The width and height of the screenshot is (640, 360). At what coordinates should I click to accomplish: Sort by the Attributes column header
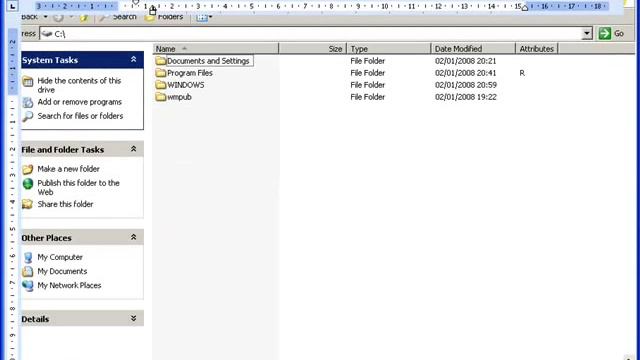[537, 49]
